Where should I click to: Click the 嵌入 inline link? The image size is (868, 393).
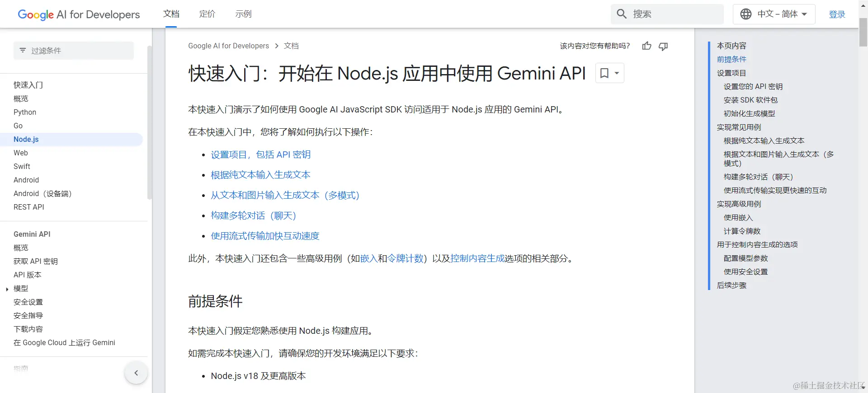[x=368, y=258]
